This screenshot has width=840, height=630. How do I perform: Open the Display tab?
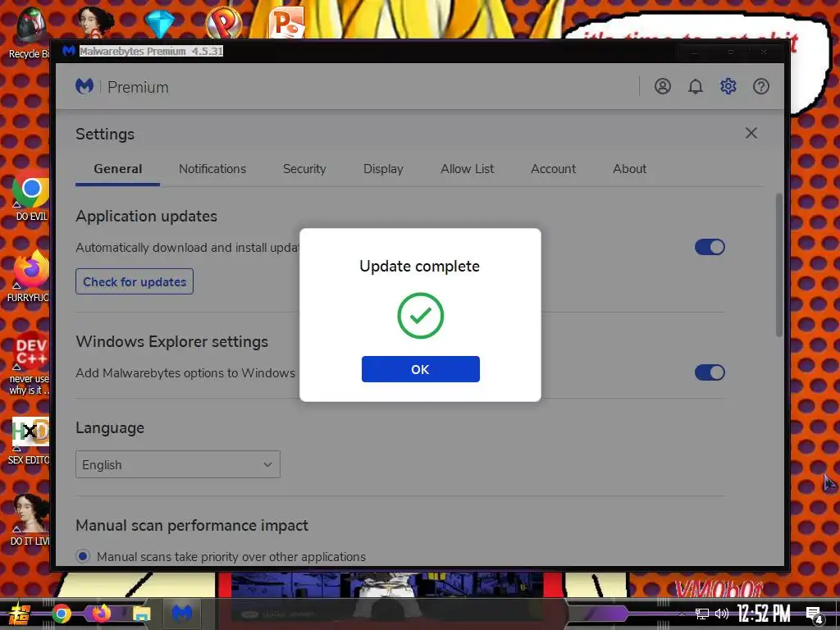click(383, 169)
